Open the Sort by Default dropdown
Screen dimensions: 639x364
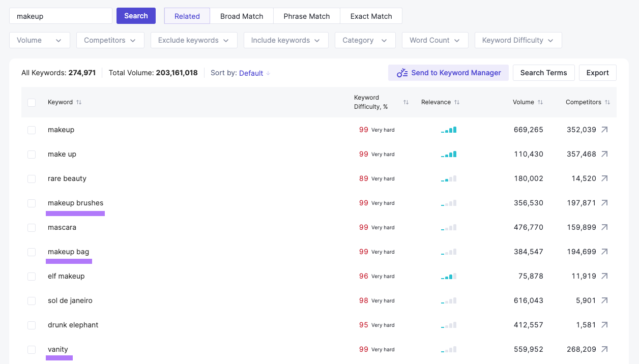pyautogui.click(x=254, y=73)
